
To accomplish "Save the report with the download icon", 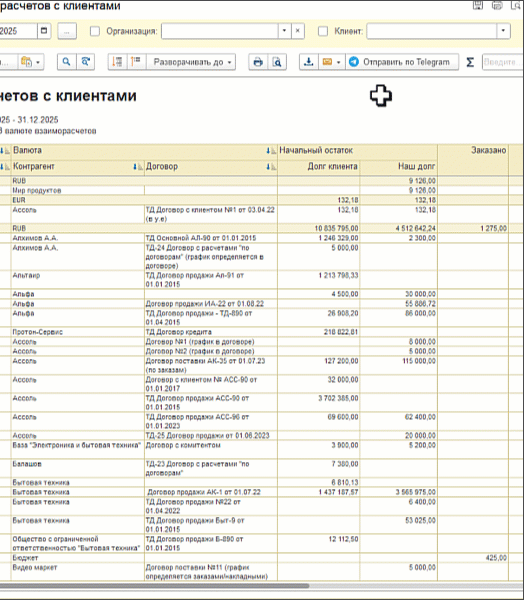I will tap(309, 62).
